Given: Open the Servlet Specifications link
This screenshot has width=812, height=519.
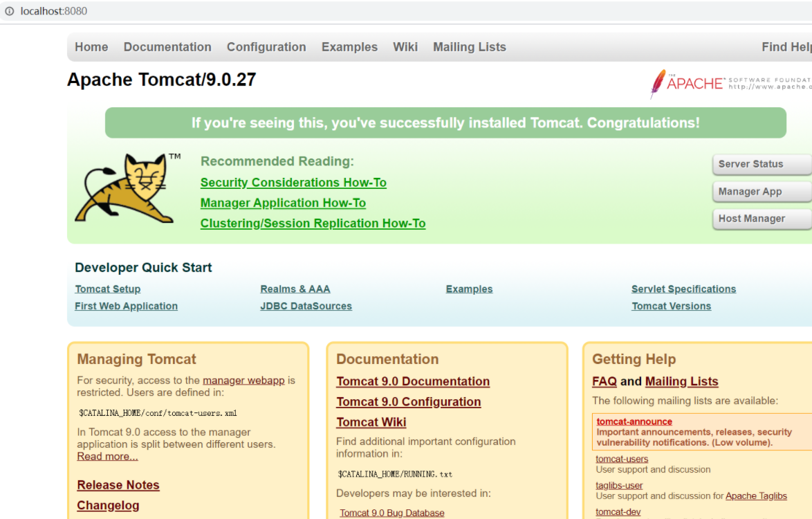Looking at the screenshot, I should click(x=683, y=289).
